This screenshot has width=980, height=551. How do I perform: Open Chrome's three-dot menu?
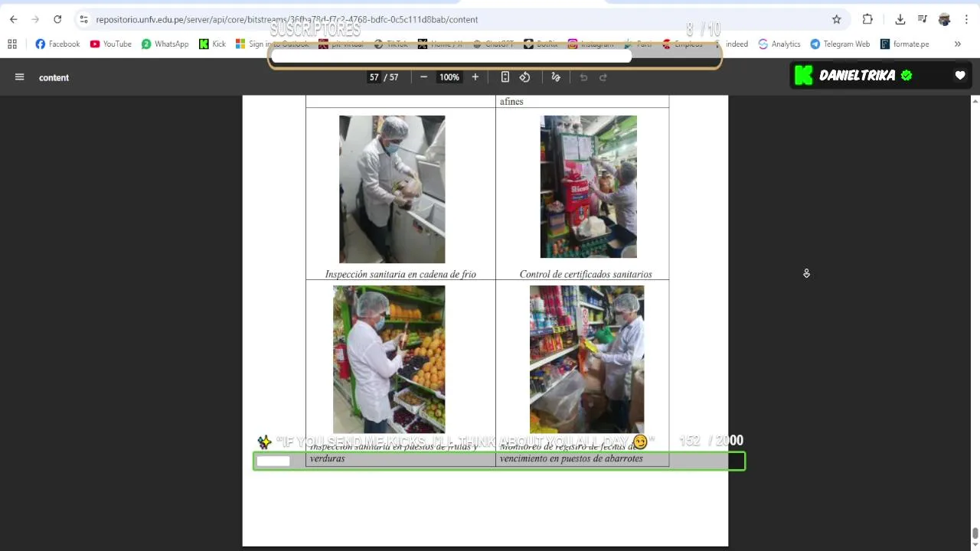966,19
